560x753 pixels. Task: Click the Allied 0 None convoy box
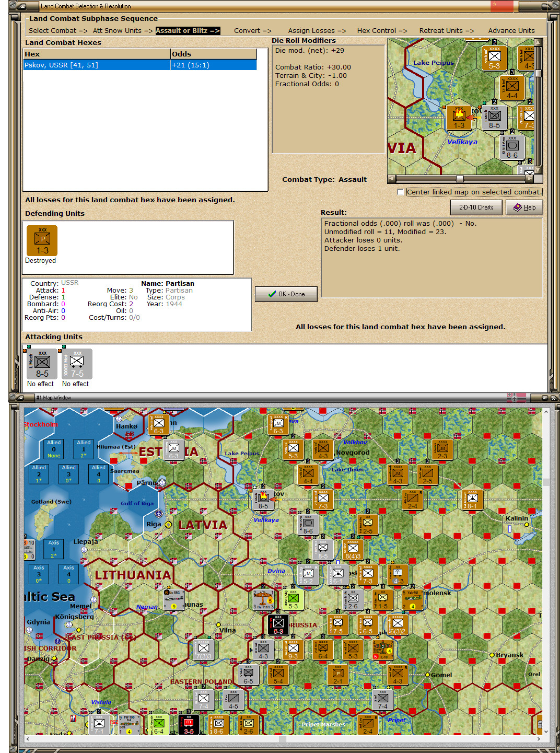[x=54, y=449]
